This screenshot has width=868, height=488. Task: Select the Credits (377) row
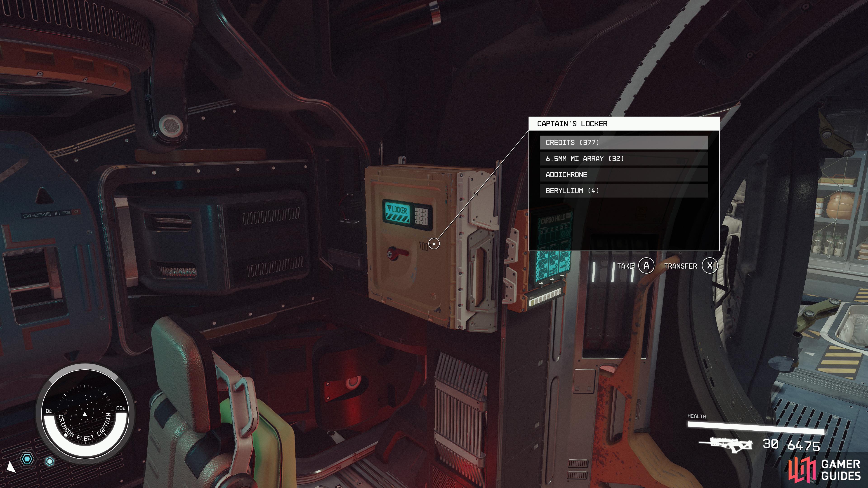tap(624, 143)
